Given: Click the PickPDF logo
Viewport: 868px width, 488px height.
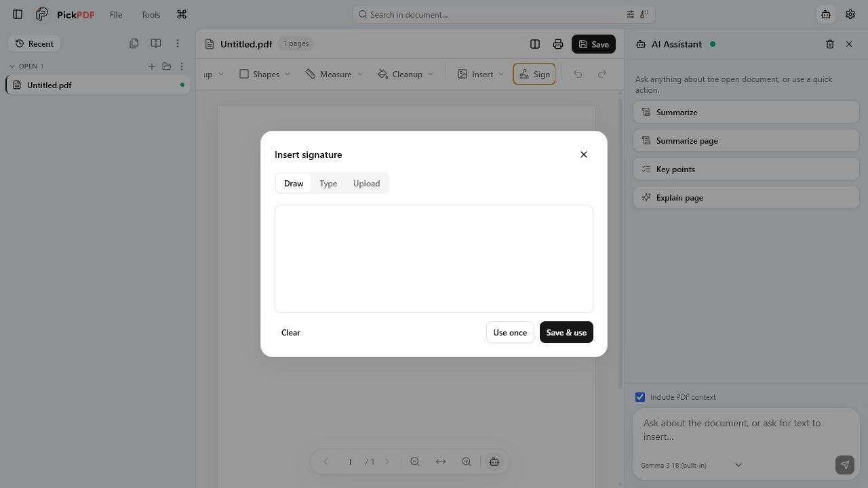Looking at the screenshot, I should pyautogui.click(x=65, y=14).
